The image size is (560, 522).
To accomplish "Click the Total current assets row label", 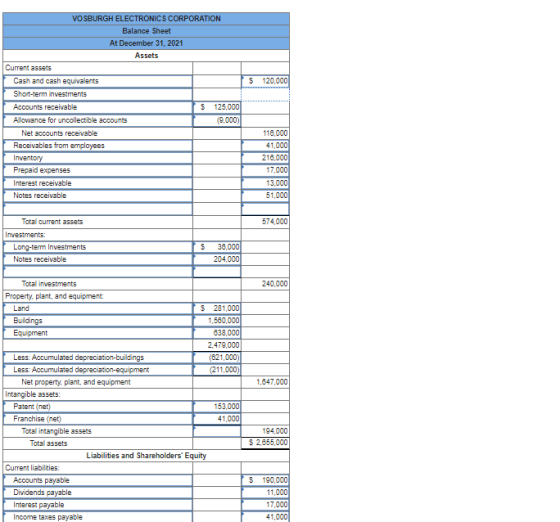I will click(52, 222).
